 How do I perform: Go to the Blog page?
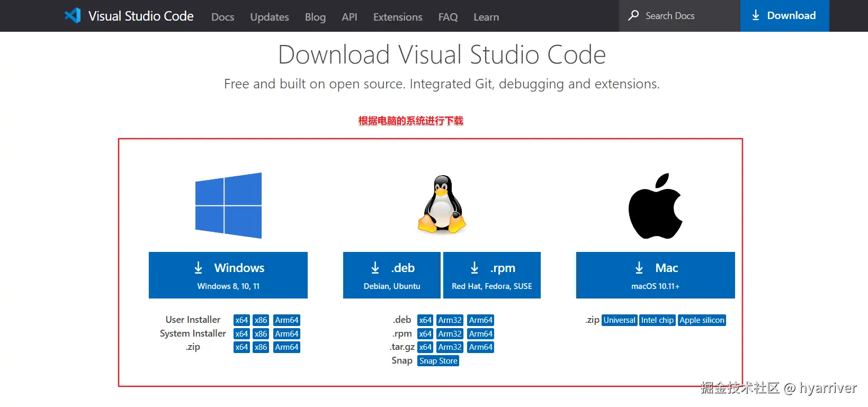pos(315,17)
